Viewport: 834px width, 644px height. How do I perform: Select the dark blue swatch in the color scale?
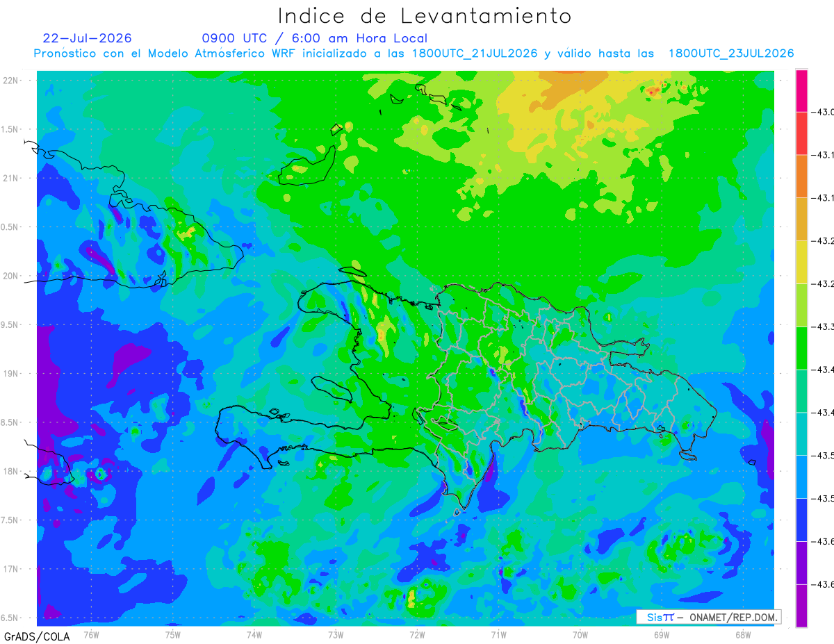(x=801, y=520)
